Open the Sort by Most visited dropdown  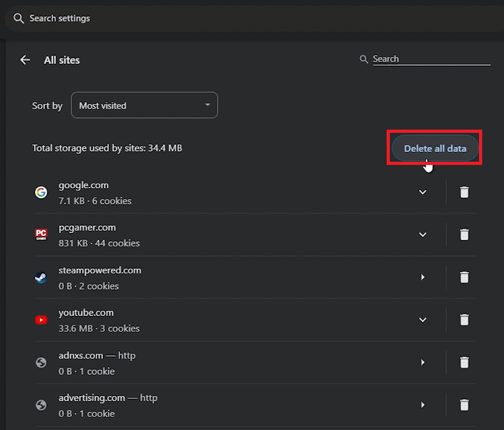pyautogui.click(x=144, y=105)
